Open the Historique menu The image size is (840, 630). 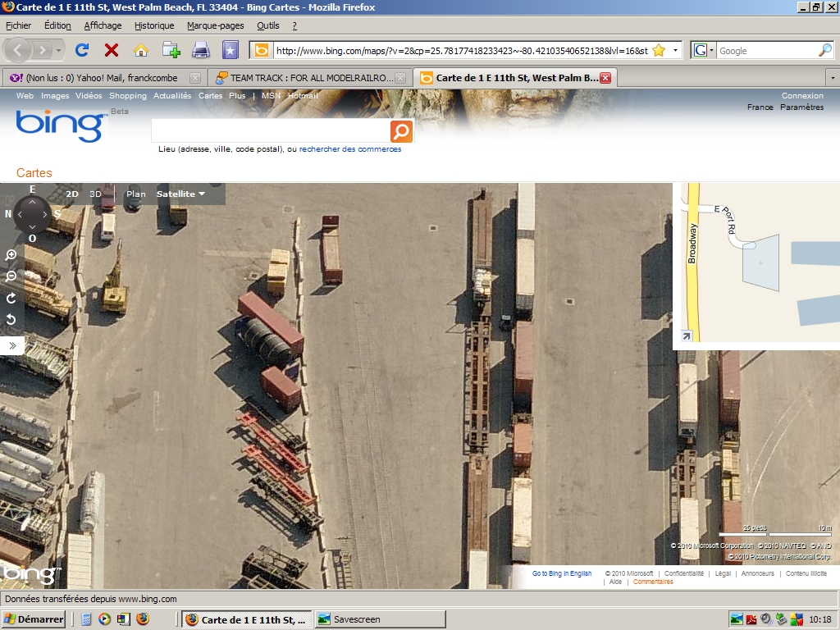pyautogui.click(x=153, y=25)
